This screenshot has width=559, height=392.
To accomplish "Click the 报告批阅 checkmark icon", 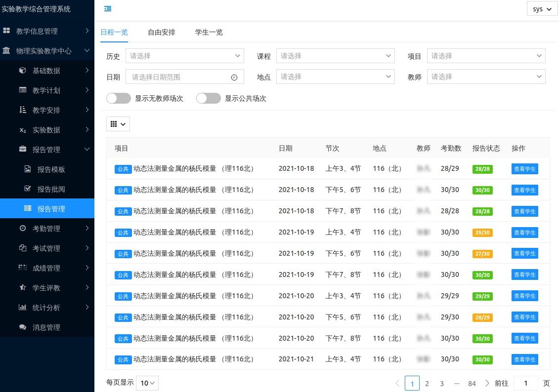I will (x=28, y=189).
